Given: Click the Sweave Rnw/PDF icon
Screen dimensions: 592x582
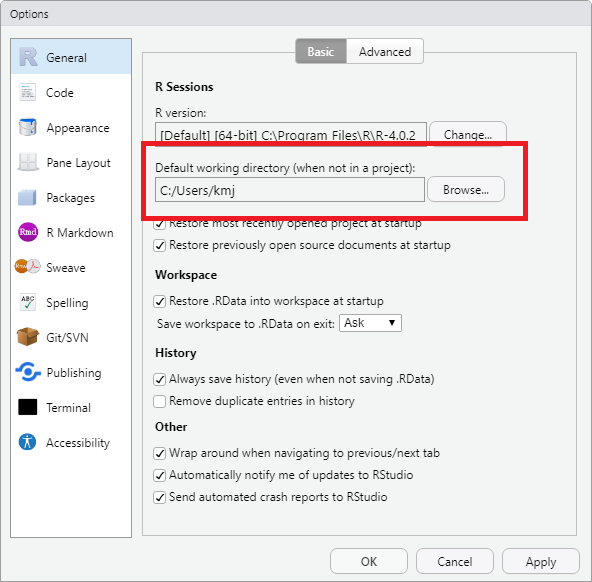Looking at the screenshot, I should coord(28,267).
